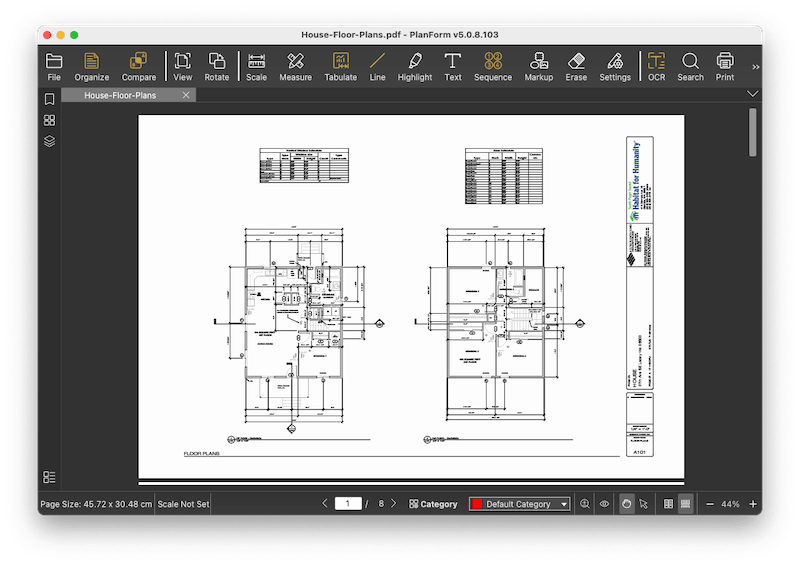Open the Default Category dropdown
The image size is (800, 565).
519,504
